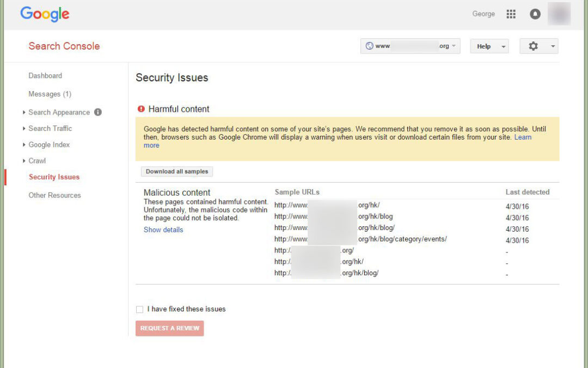This screenshot has width=588, height=368.
Task: Tick the 'I have fixed these issues' checkbox
Action: (x=139, y=310)
